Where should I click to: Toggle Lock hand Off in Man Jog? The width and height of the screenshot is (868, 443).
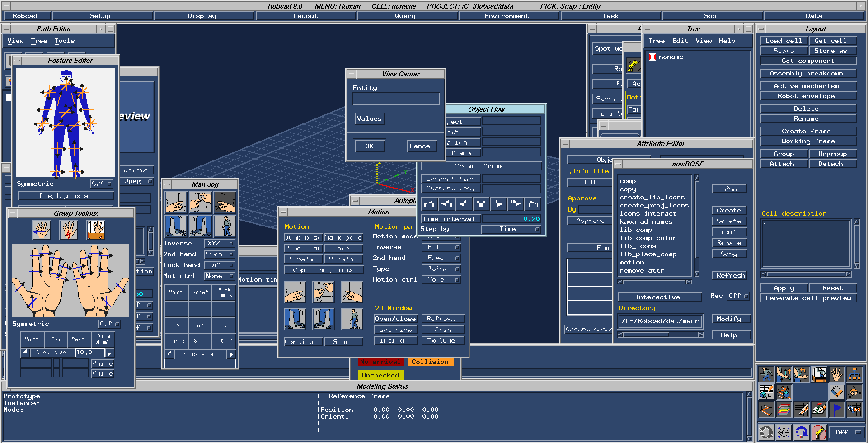point(220,265)
